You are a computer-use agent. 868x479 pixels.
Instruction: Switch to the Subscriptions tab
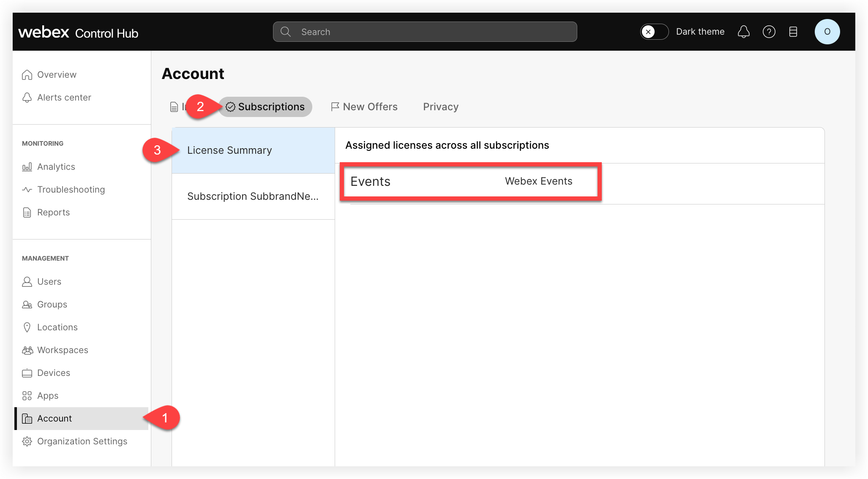coord(265,107)
